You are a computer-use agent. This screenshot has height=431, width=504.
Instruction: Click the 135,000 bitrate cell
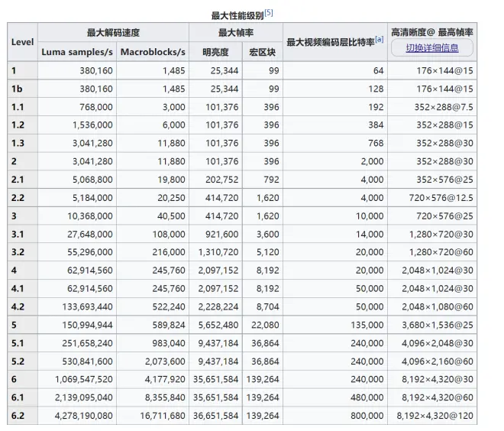click(x=335, y=325)
